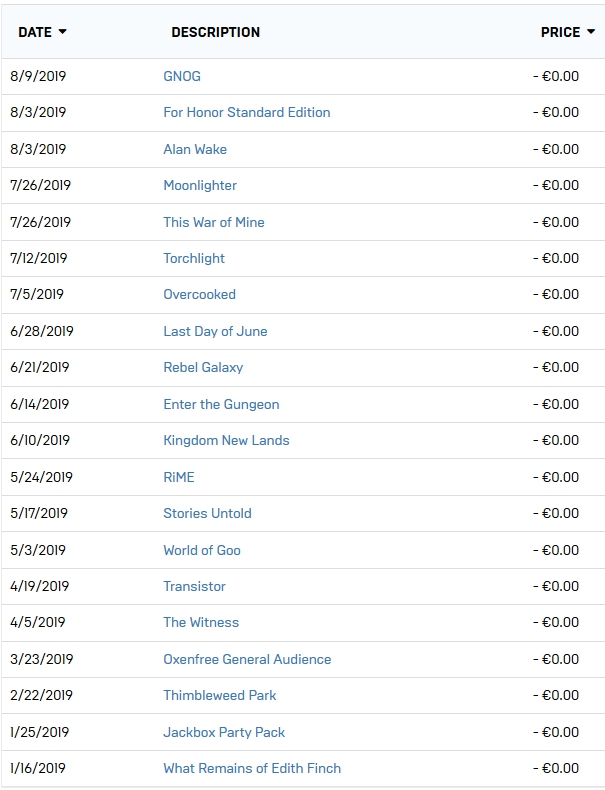Select the Overcooked entry
Image resolution: width=605 pixels, height=790 pixels.
click(199, 294)
